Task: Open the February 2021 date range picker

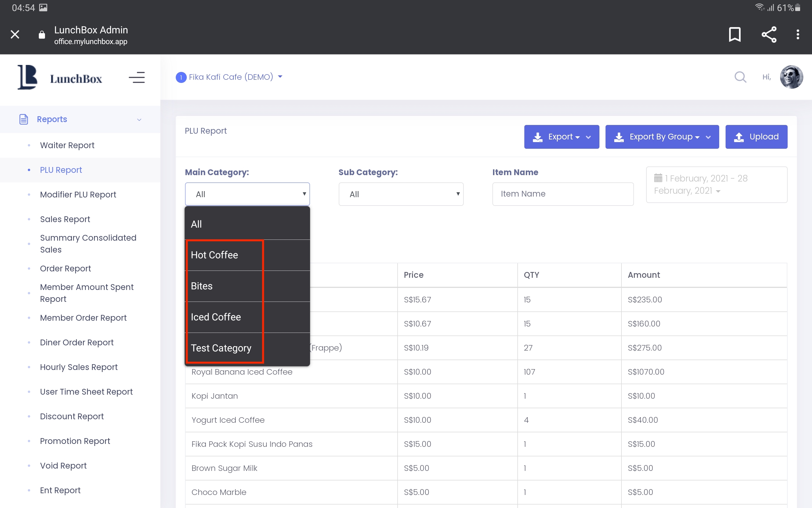Action: (x=716, y=184)
